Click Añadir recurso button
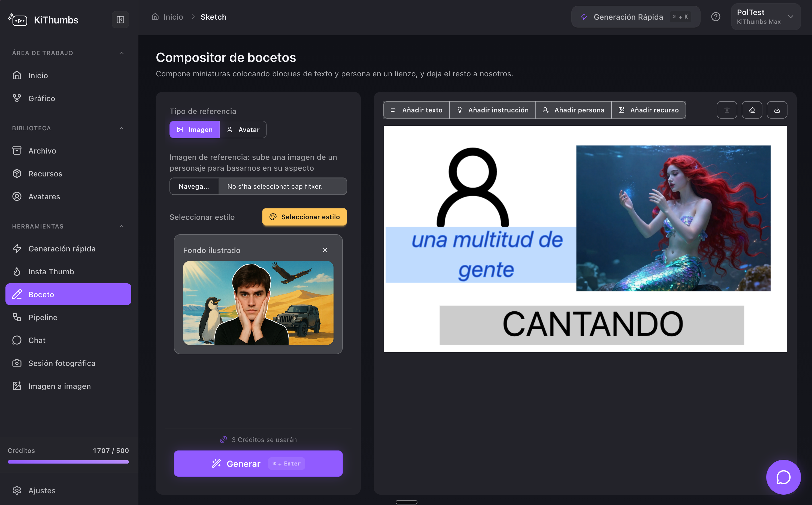The width and height of the screenshot is (812, 505). 648,110
